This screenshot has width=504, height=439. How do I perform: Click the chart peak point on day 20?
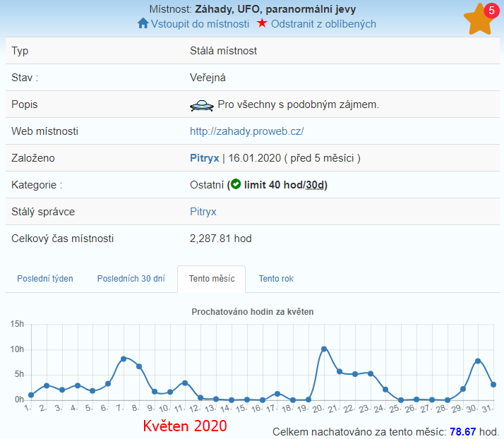tap(324, 349)
